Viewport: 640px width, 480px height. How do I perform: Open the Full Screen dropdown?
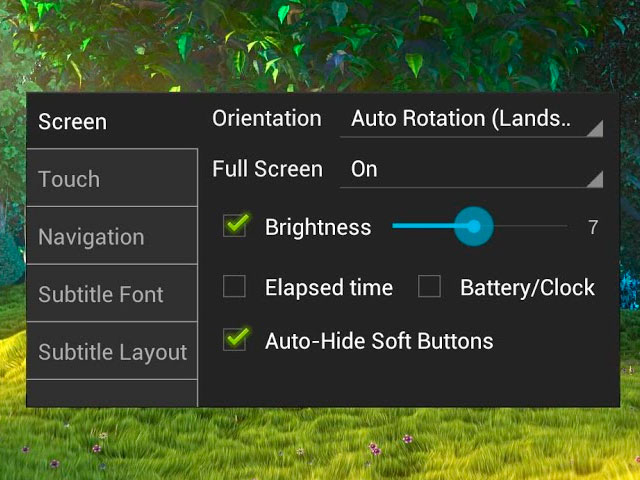471,171
